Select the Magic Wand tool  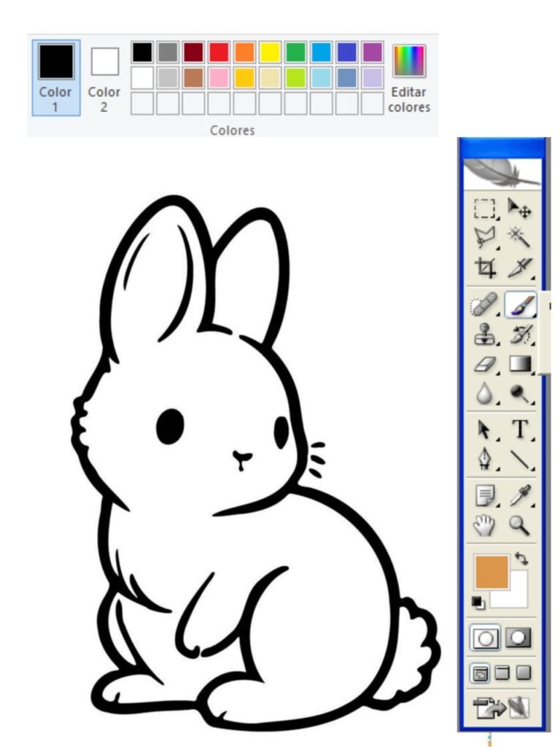[x=519, y=237]
